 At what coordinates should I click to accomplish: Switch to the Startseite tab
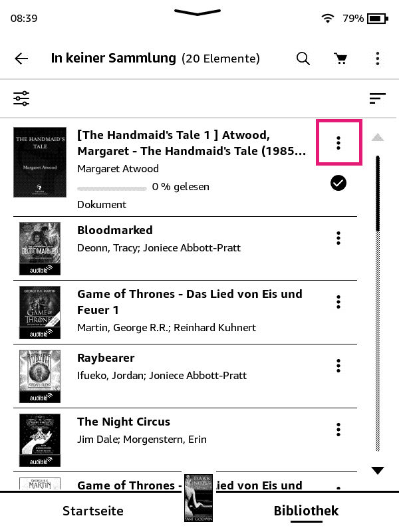[93, 511]
